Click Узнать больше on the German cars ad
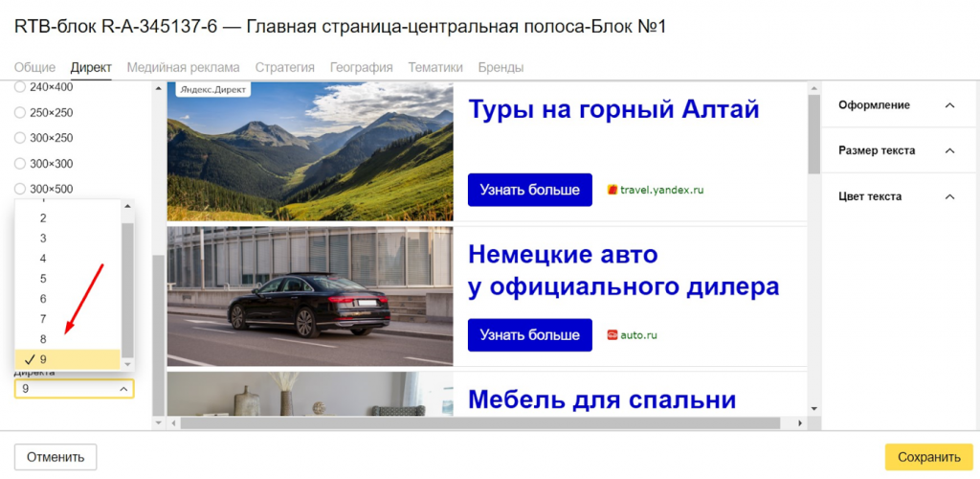 click(x=529, y=335)
